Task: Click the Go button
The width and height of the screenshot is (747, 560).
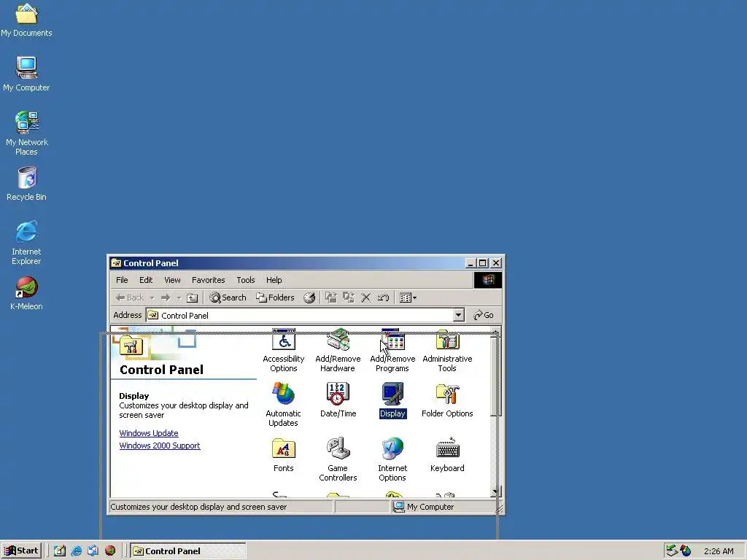Action: pyautogui.click(x=484, y=315)
